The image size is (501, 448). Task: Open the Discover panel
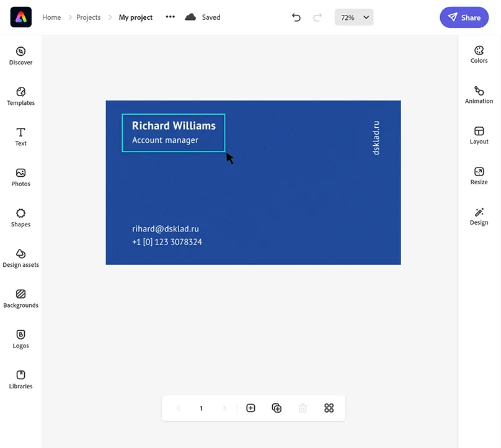[20, 55]
